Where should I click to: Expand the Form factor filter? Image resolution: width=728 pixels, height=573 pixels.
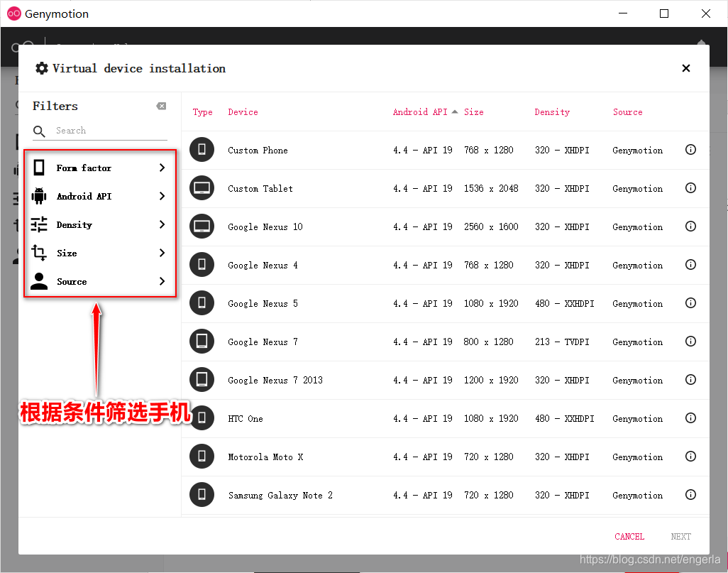point(100,168)
